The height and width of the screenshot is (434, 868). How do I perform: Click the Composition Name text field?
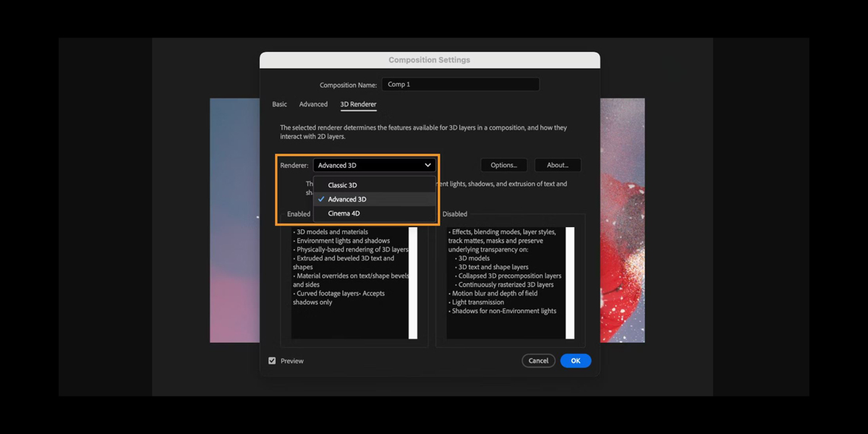(x=460, y=85)
